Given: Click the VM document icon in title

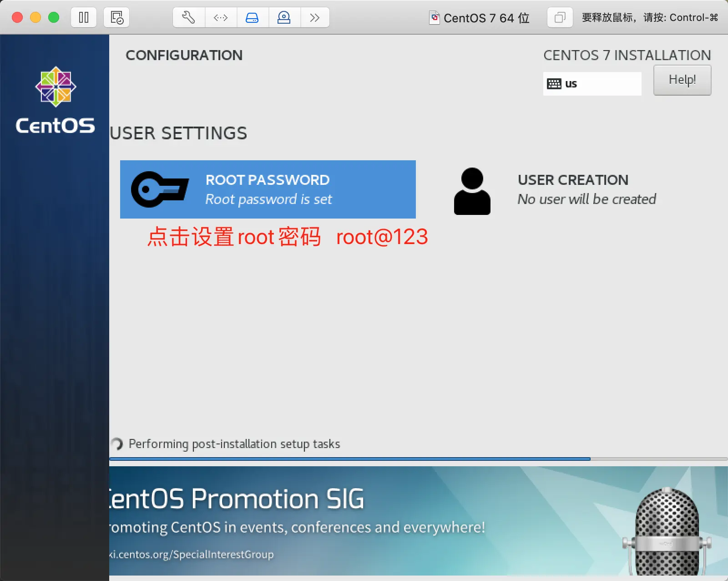Looking at the screenshot, I should 435,18.
